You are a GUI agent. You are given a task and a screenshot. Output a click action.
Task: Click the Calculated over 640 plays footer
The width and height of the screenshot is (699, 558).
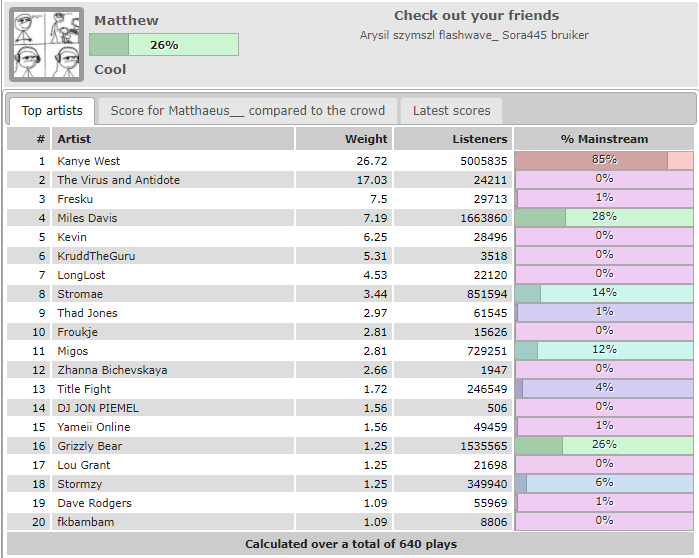pyautogui.click(x=350, y=544)
